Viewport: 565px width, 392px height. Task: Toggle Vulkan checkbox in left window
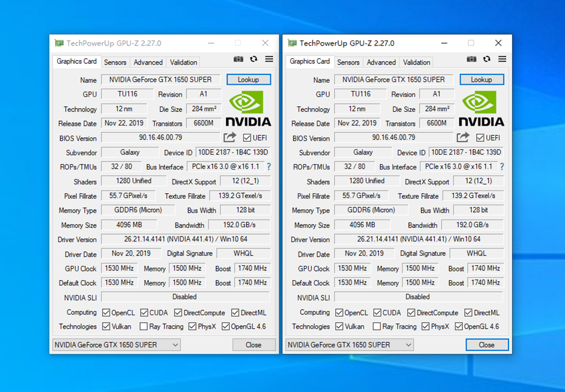coord(106,326)
